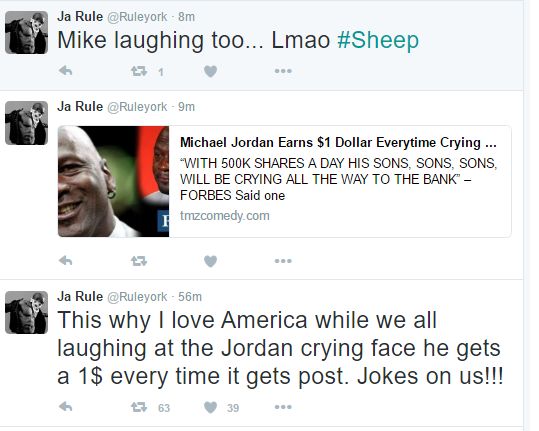This screenshot has height=431, width=539.
Task: Open Ja Rule avatar on 56m tweet
Action: (x=26, y=312)
